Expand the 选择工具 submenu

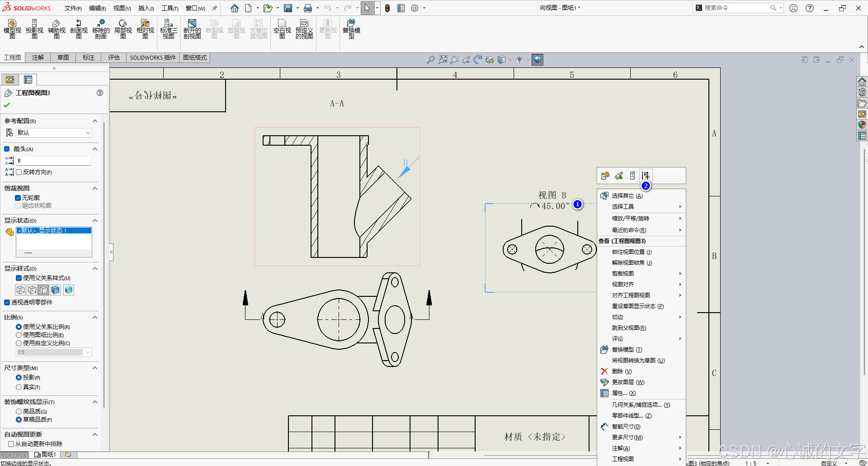coord(642,207)
